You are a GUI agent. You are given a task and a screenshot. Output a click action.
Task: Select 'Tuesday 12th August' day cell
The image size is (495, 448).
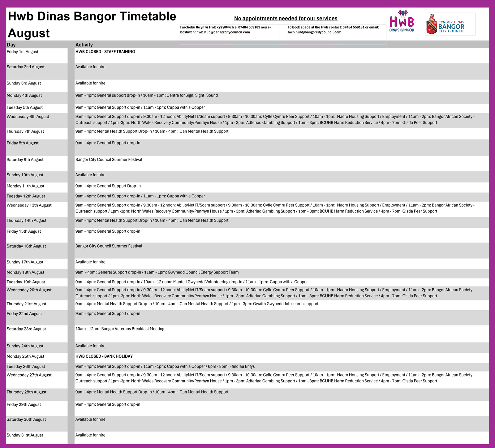(37, 197)
